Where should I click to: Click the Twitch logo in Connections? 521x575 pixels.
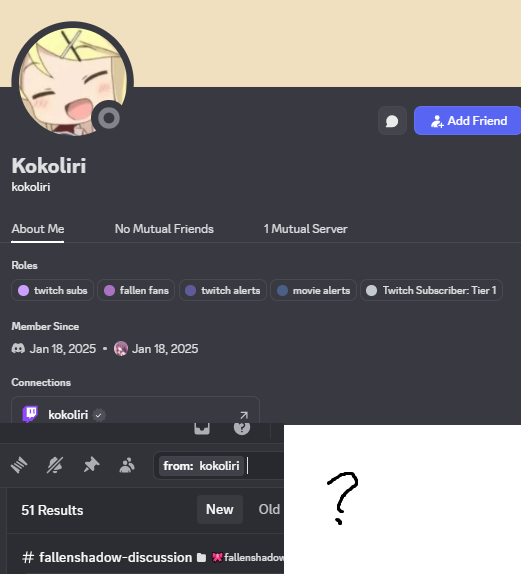point(30,414)
